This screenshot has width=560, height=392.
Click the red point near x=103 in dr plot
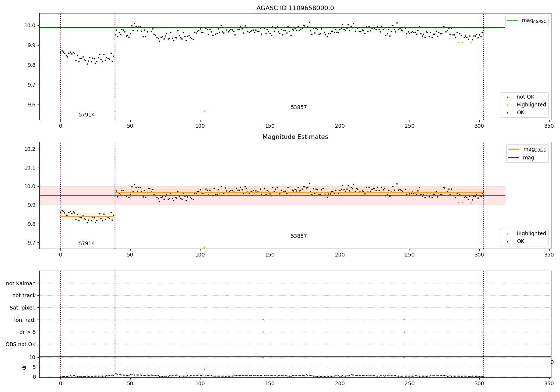[x=204, y=369]
